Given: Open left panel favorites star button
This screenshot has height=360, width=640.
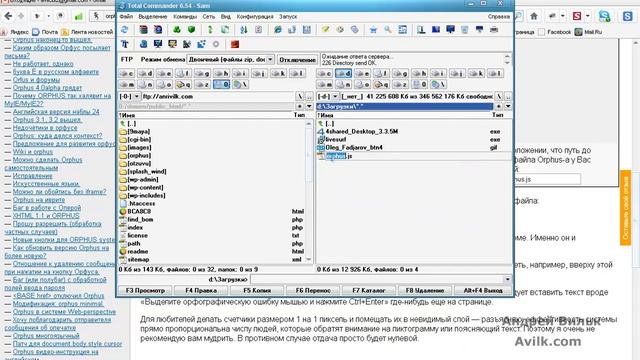Looking at the screenshot, I should click(x=300, y=106).
